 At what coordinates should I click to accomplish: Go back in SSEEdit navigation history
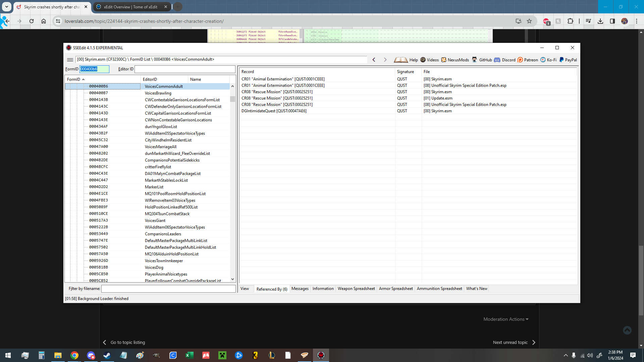pyautogui.click(x=374, y=60)
